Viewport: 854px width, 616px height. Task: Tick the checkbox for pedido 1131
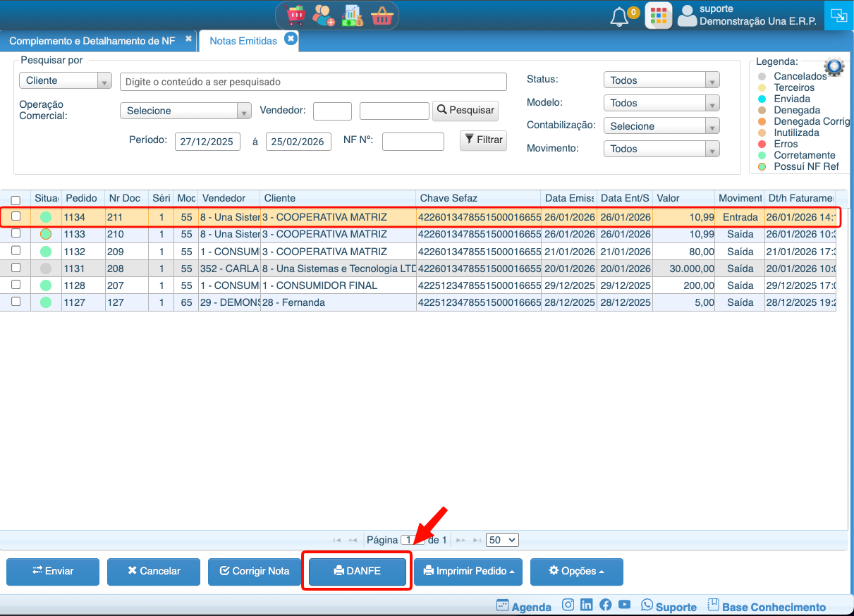pyautogui.click(x=16, y=268)
